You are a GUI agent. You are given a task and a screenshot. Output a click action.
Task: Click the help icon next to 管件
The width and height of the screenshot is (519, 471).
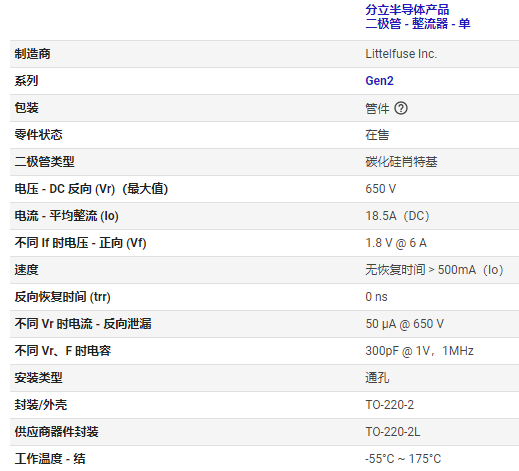[x=401, y=108]
